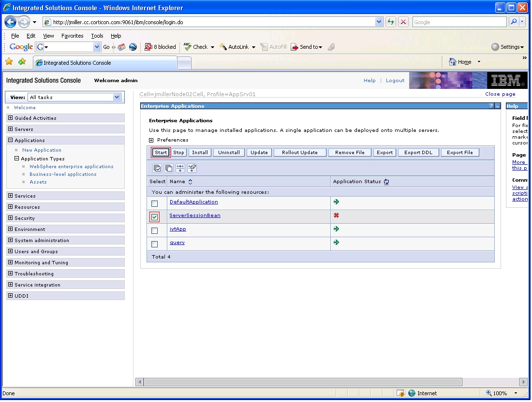Select the Integrated Solutions Console tab

pos(105,63)
